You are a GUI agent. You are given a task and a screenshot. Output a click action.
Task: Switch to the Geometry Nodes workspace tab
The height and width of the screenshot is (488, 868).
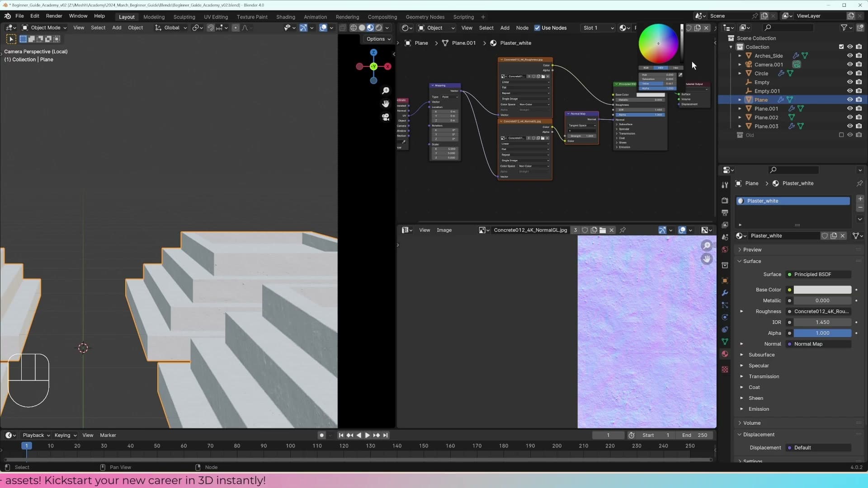point(425,17)
